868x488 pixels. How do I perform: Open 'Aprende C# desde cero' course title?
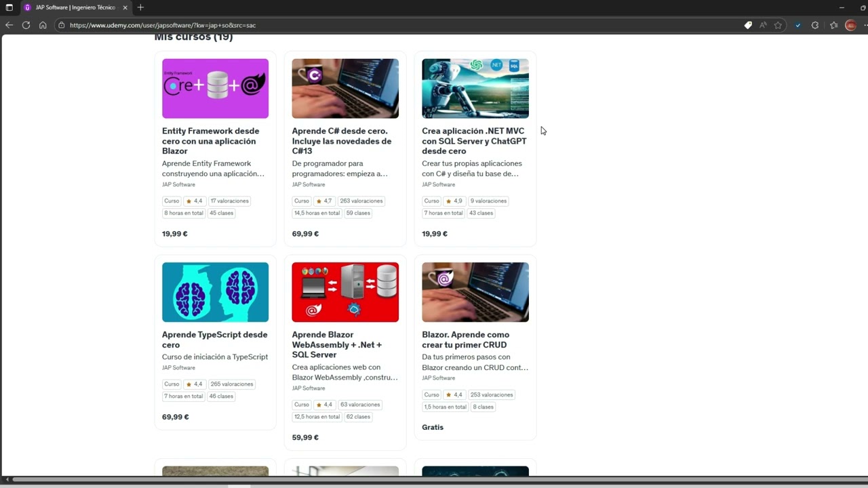342,141
